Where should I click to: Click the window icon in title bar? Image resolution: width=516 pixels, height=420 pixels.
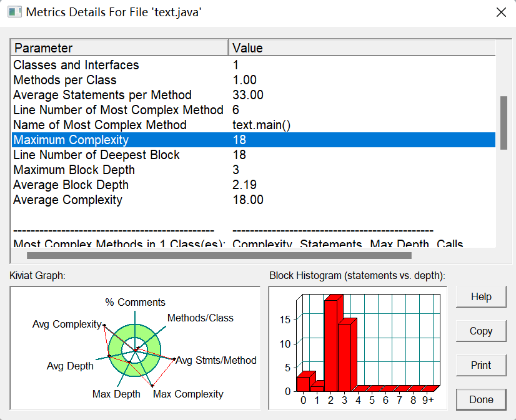click(14, 12)
